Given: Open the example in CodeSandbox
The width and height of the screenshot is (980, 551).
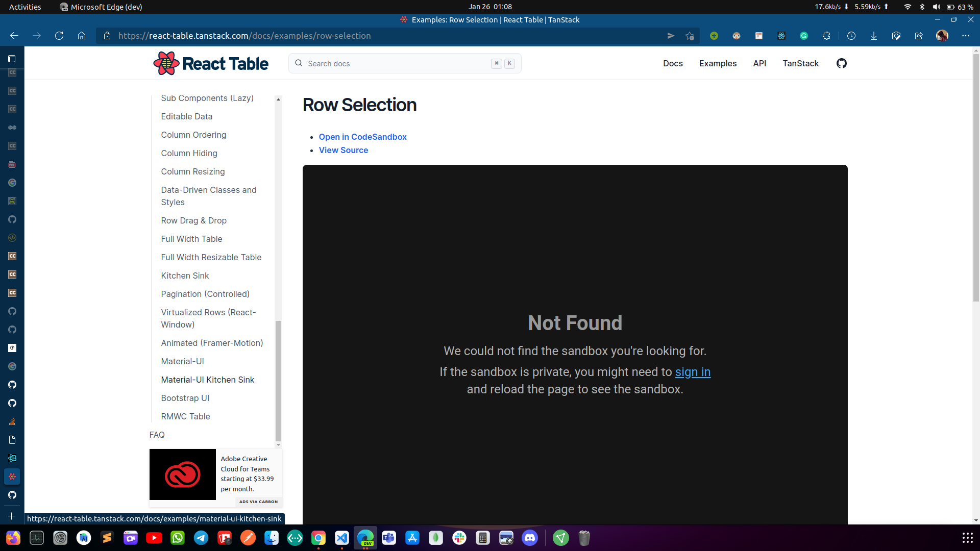Looking at the screenshot, I should [x=362, y=137].
